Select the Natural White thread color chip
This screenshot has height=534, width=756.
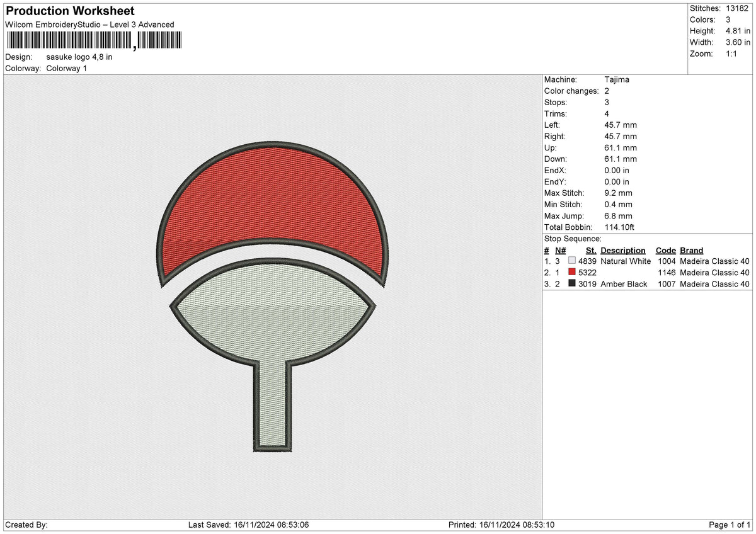pyautogui.click(x=572, y=261)
